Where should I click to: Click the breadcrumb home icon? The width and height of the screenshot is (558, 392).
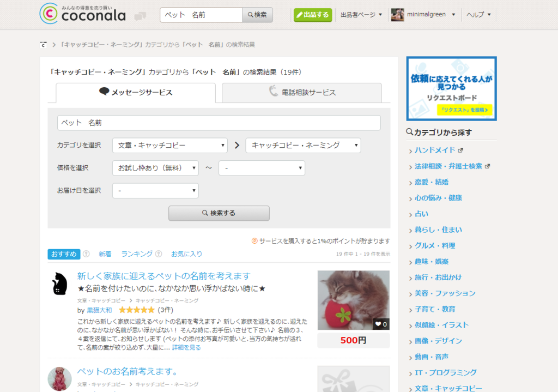coord(43,45)
